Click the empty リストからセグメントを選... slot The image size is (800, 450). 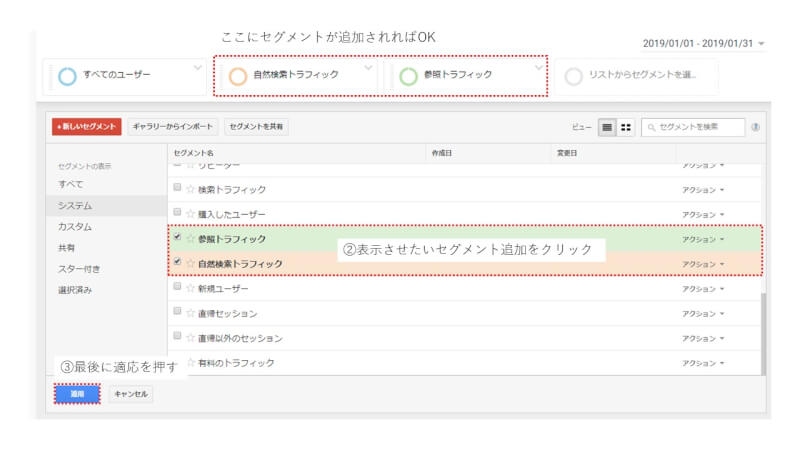coord(637,77)
